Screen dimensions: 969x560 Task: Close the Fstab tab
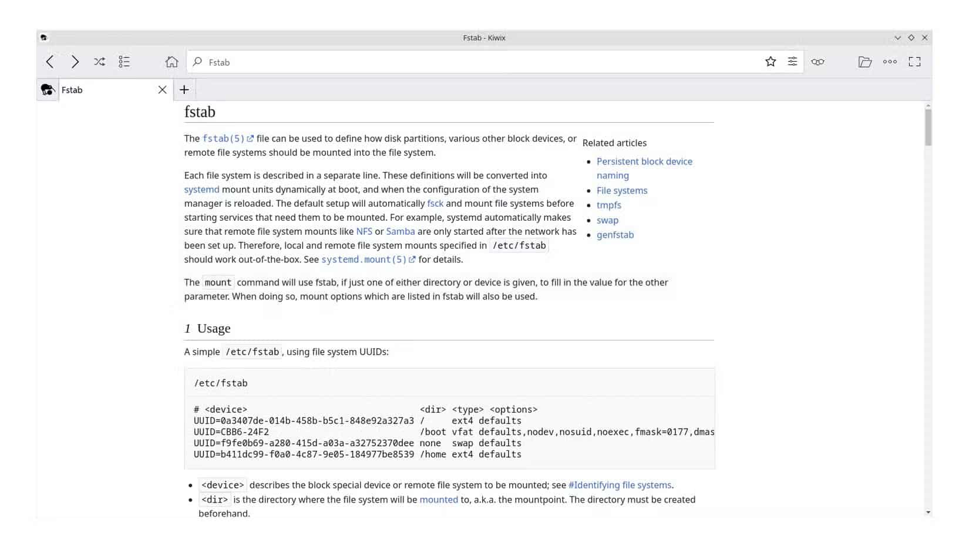[163, 89]
